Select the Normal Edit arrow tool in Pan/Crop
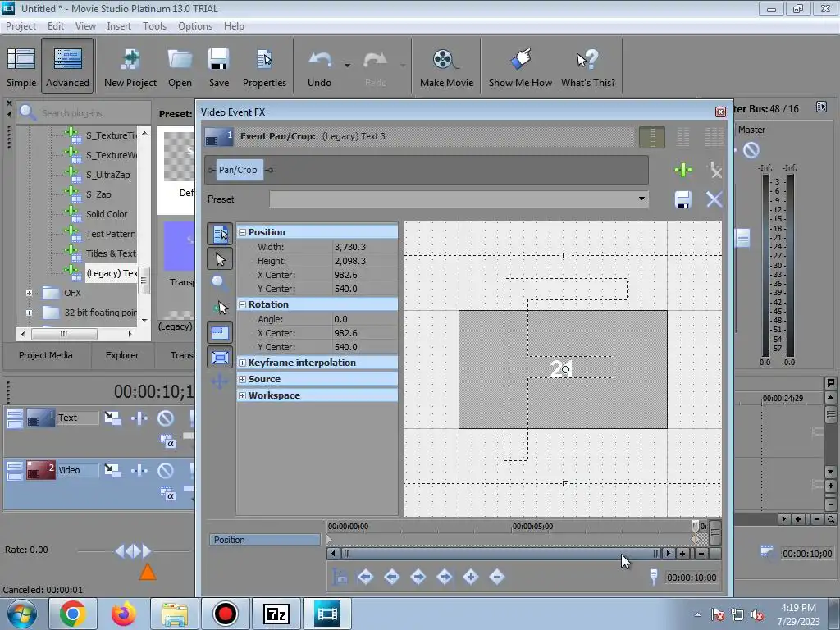 click(x=220, y=259)
